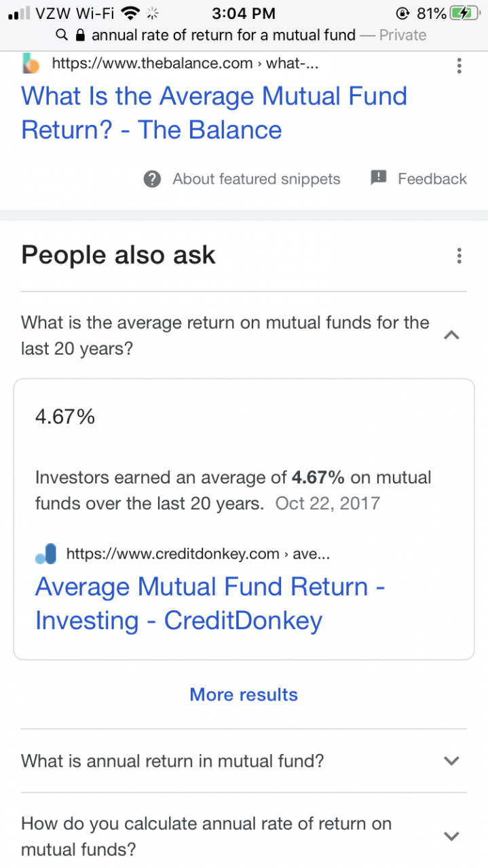The height and width of the screenshot is (868, 488).
Task: Open 'What Is the Average Mutual Fund Return?' link
Action: tap(214, 113)
